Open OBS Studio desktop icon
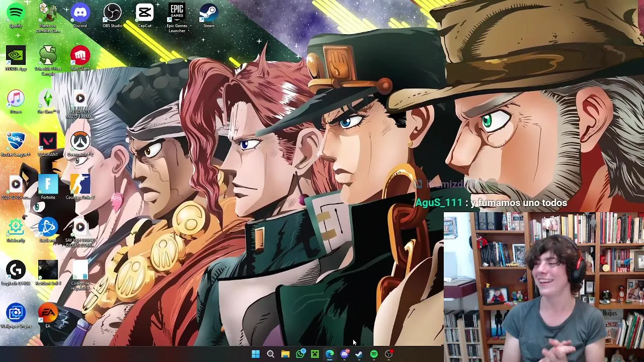The width and height of the screenshot is (644, 362). point(112,16)
